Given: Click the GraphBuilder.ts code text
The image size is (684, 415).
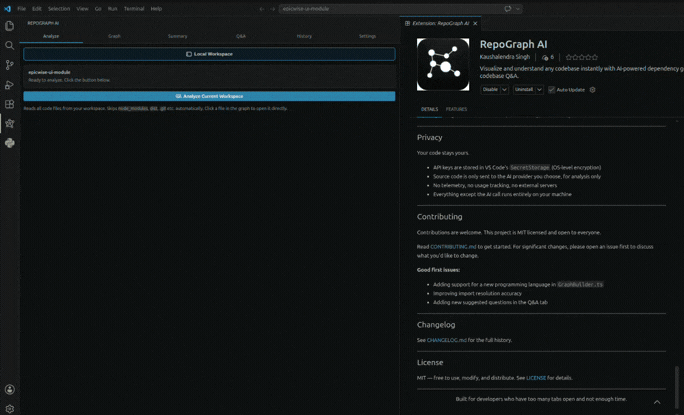Looking at the screenshot, I should click(x=580, y=285).
